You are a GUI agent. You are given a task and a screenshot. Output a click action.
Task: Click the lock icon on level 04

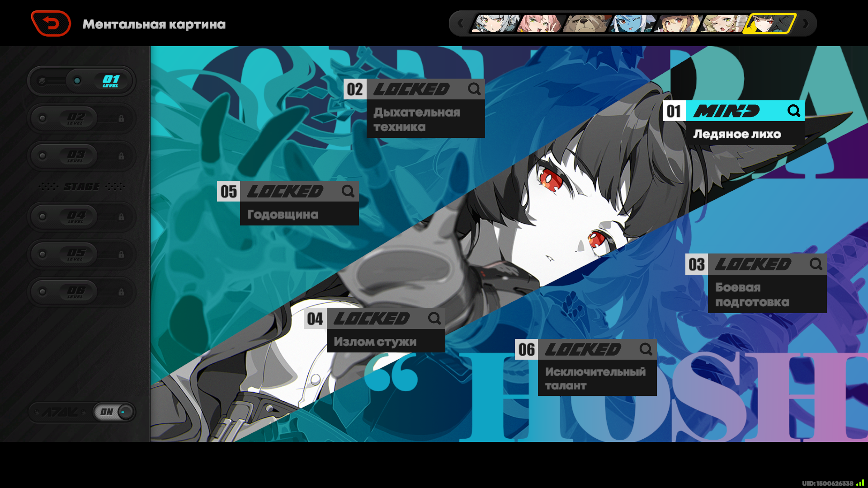pyautogui.click(x=121, y=217)
